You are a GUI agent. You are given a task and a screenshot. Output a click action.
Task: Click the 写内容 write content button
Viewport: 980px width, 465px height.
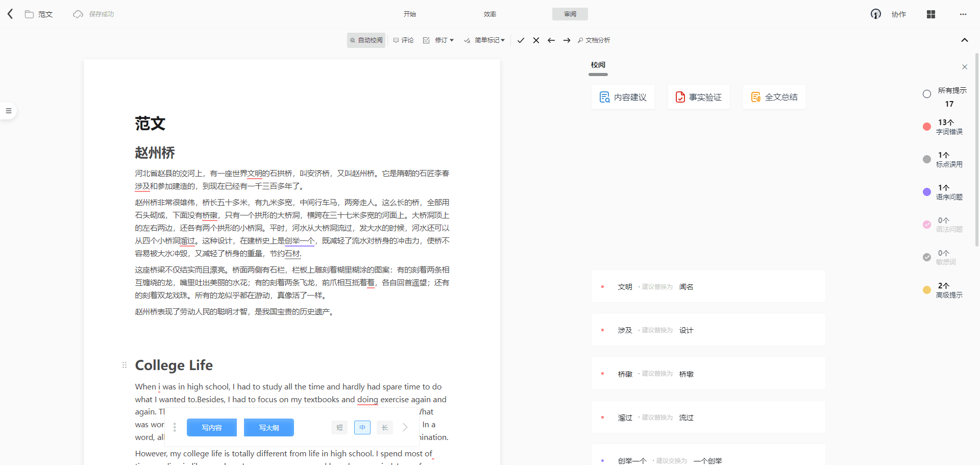coord(212,428)
